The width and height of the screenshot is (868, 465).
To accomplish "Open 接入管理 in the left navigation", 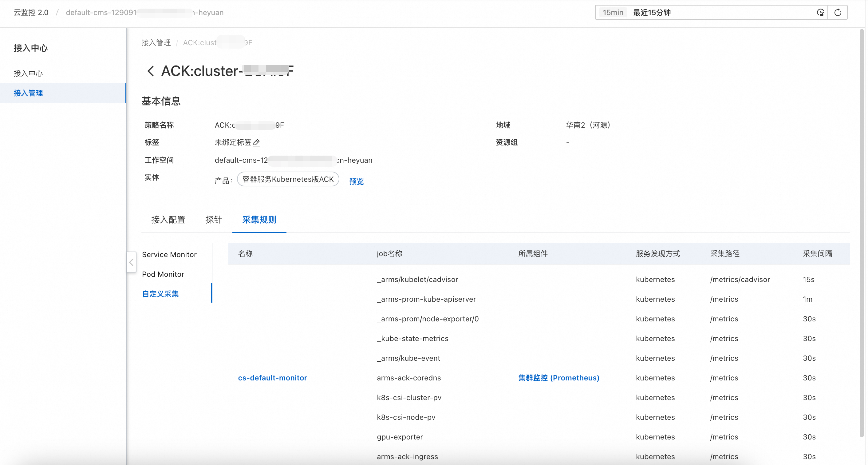I will coord(28,93).
